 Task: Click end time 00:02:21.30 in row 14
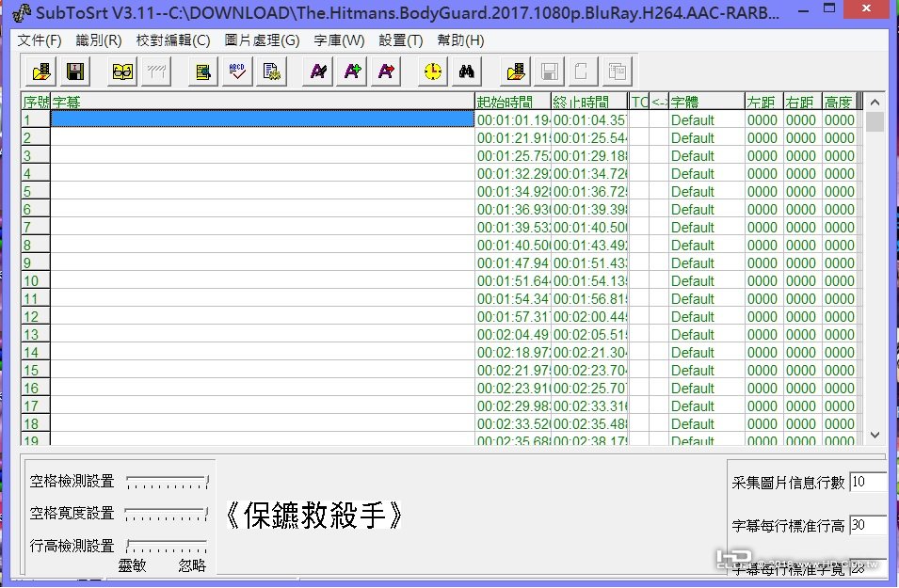click(590, 352)
